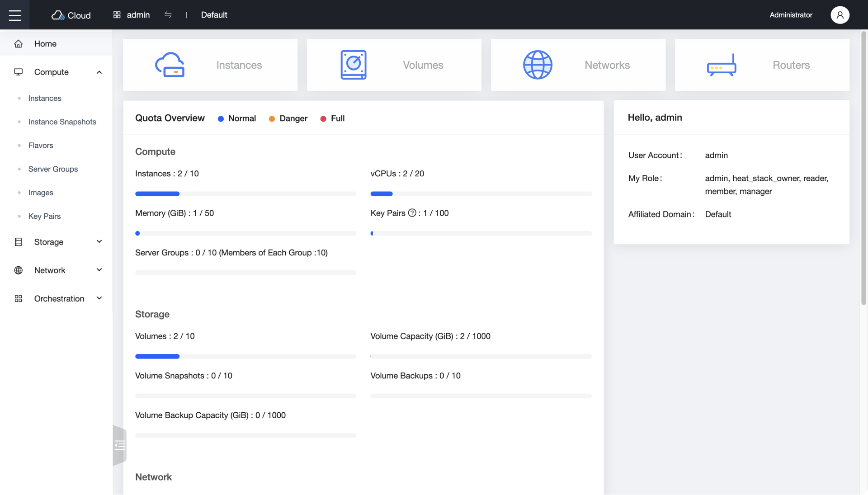The width and height of the screenshot is (868, 495).
Task: Click the Key Pairs quota progress bar
Action: coord(481,234)
